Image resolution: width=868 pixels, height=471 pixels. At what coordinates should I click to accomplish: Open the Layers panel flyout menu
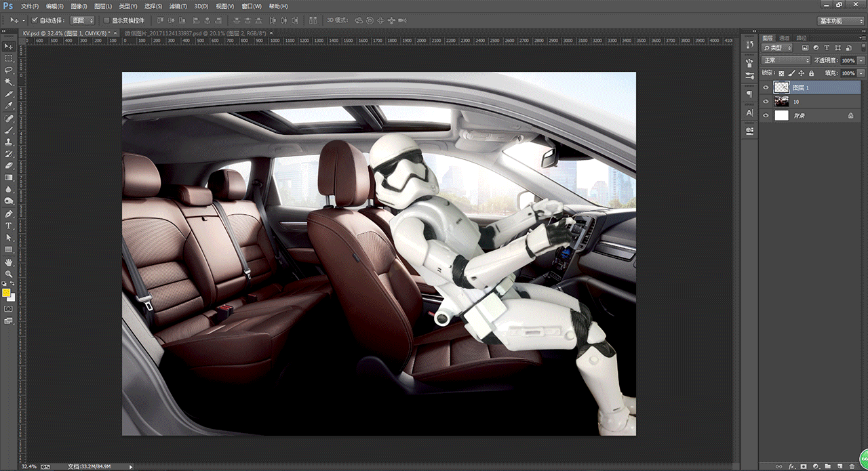coord(862,38)
